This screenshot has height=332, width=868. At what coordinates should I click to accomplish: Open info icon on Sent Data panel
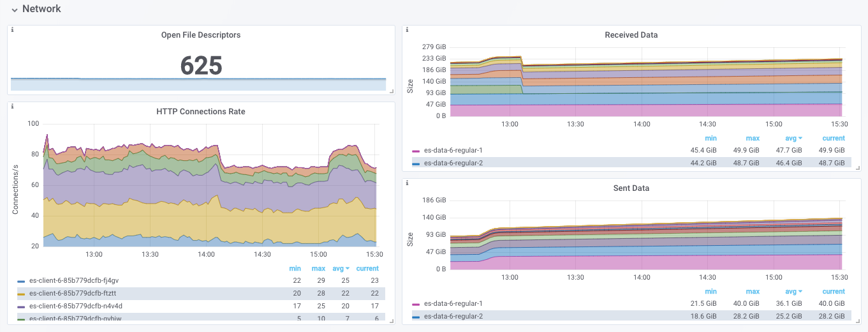[x=407, y=183]
